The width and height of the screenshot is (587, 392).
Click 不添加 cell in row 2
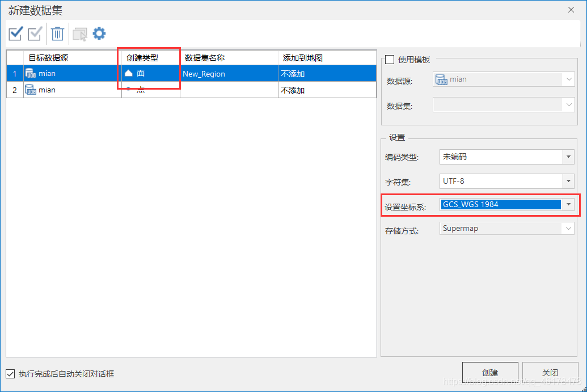pos(327,90)
